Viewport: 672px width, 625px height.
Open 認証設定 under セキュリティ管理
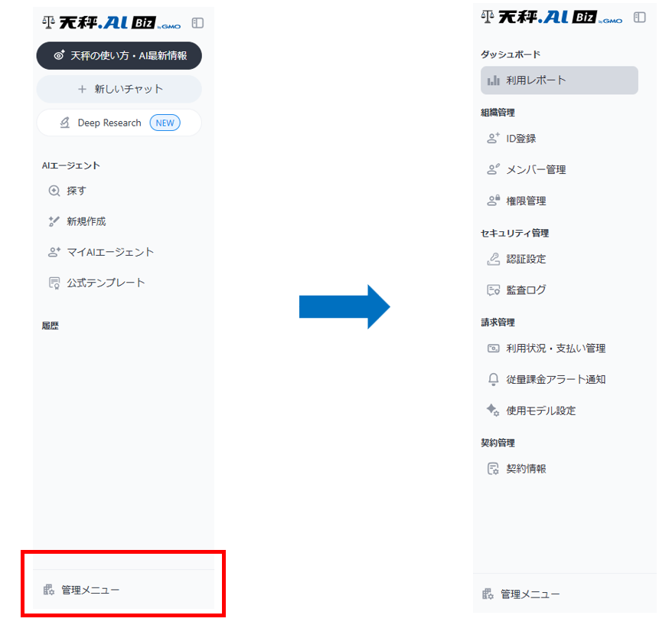point(526,259)
